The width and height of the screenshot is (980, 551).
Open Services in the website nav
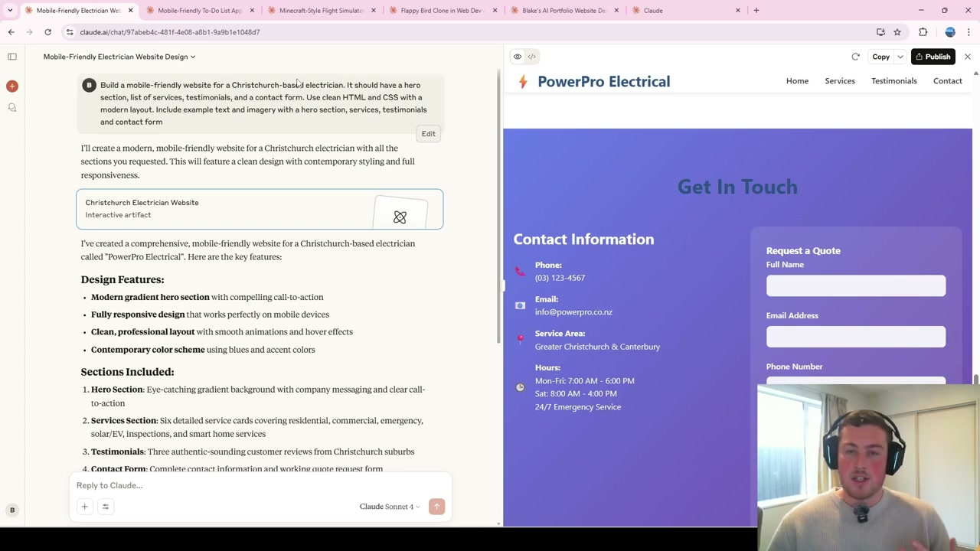click(x=840, y=81)
